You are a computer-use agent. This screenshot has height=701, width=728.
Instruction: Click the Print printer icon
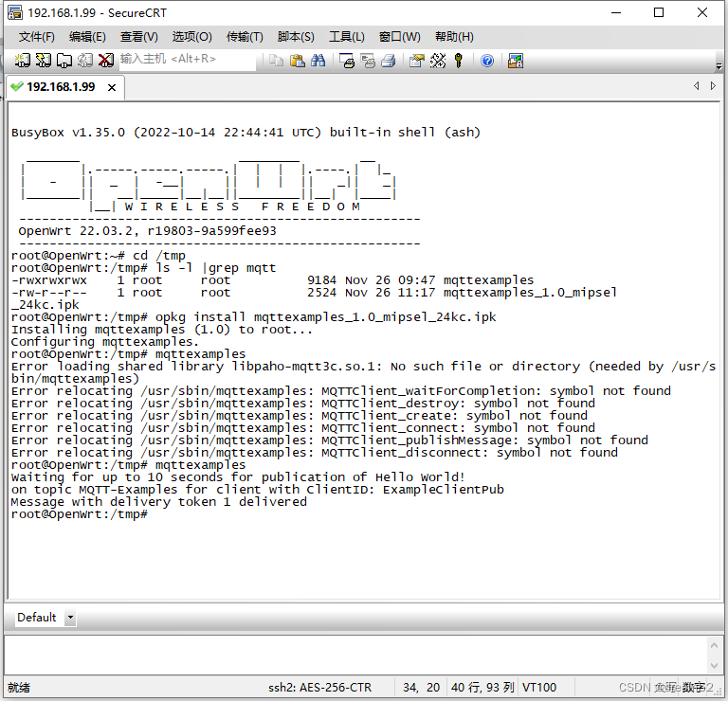[x=388, y=61]
